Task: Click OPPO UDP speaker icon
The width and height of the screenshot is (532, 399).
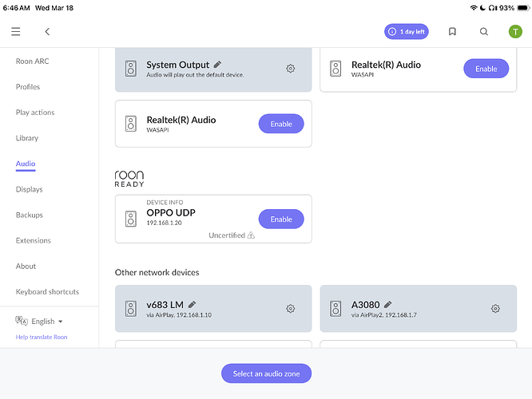Action: [x=131, y=219]
